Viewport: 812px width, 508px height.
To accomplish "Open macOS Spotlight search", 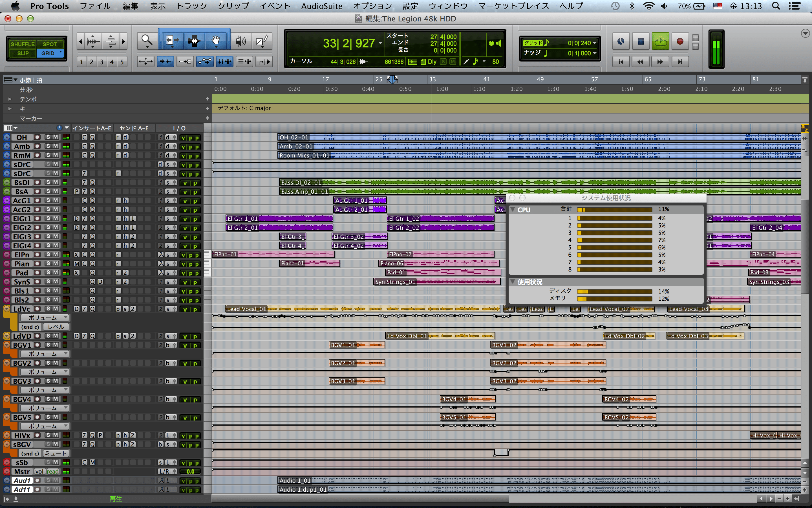I will point(776,6).
